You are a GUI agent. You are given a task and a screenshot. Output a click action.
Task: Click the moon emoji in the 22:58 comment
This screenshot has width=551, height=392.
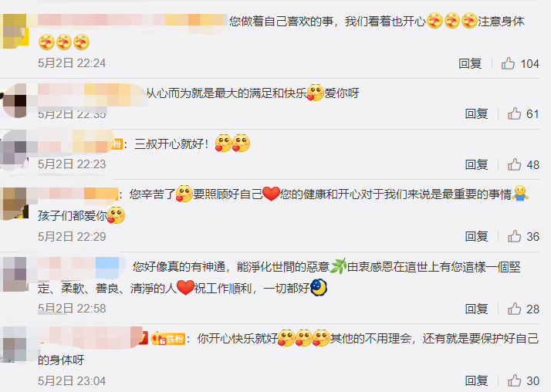coord(319,288)
